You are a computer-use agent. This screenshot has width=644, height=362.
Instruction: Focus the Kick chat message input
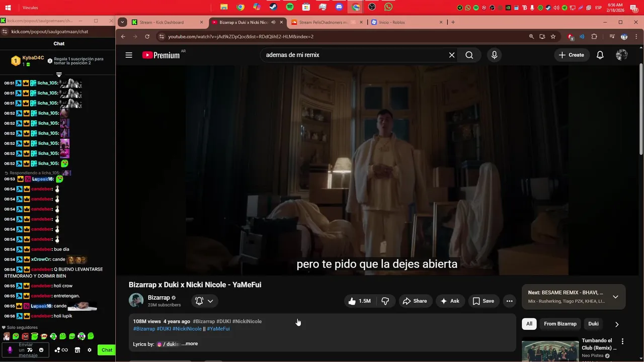[25, 350]
